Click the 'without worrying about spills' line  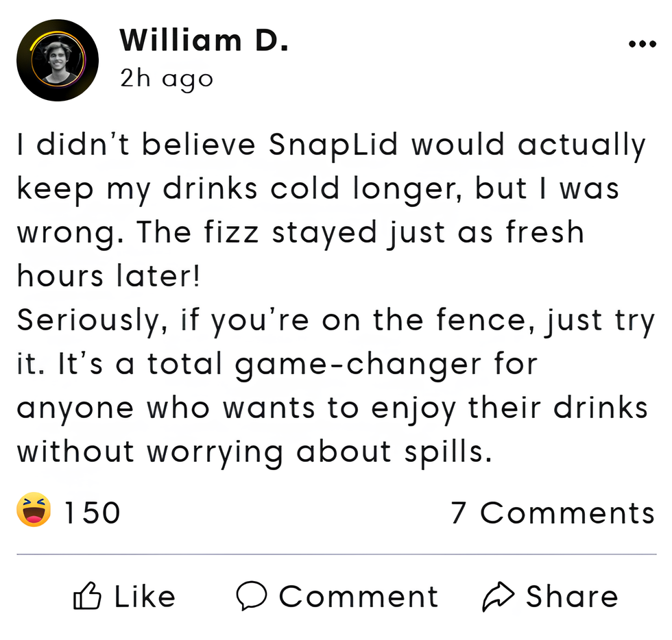pos(254,452)
